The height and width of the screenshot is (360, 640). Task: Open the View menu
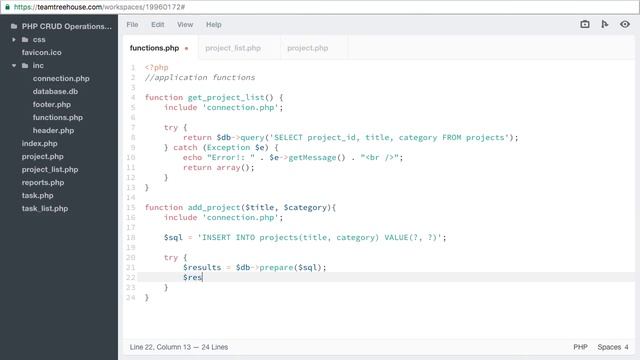(185, 24)
